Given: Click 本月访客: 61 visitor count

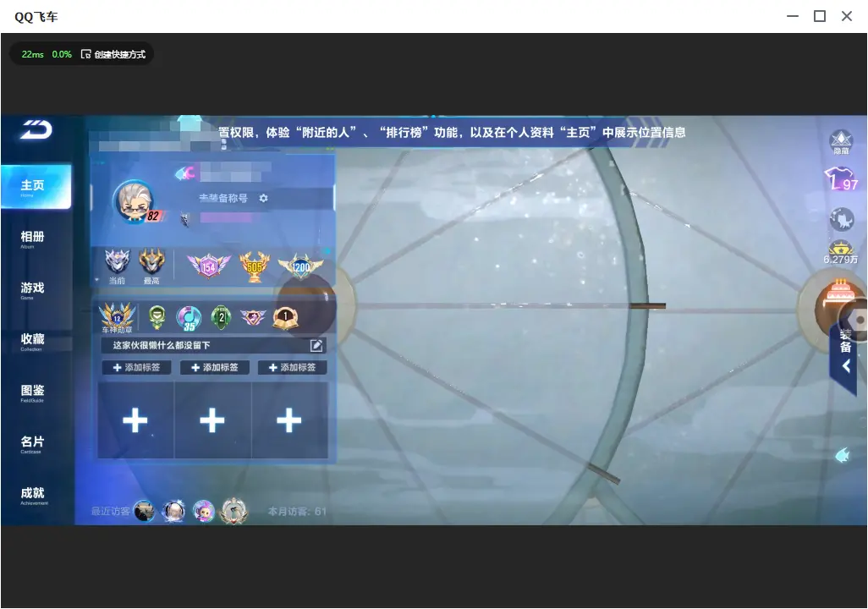Looking at the screenshot, I should click(x=297, y=512).
